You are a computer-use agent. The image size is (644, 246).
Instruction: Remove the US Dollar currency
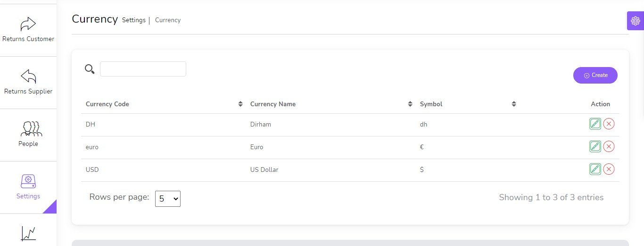coord(609,169)
